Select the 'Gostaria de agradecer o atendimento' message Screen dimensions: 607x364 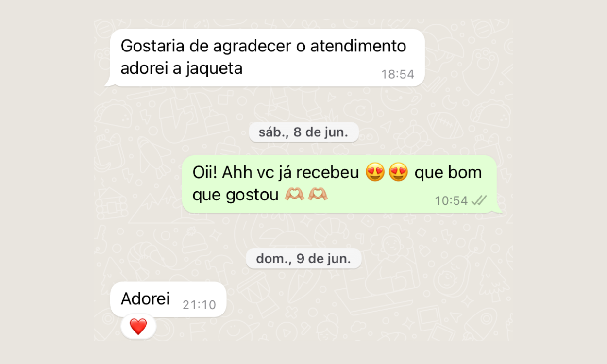coord(265,58)
